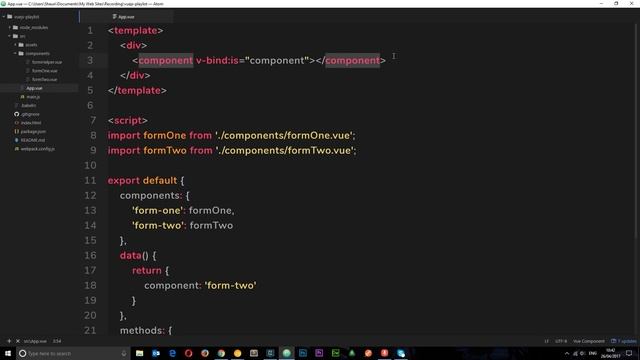
Task: Switch to the App.vue editor tab
Action: click(127, 17)
